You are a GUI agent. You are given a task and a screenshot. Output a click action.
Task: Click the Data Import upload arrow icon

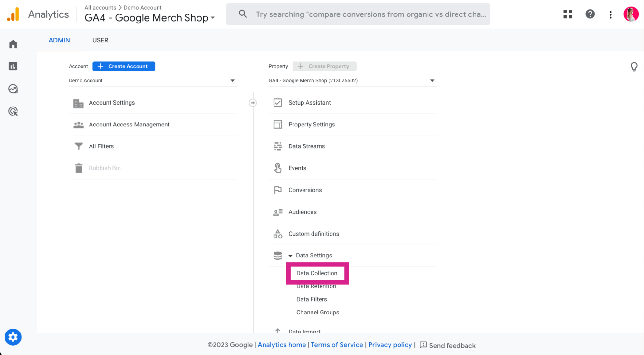pos(277,331)
